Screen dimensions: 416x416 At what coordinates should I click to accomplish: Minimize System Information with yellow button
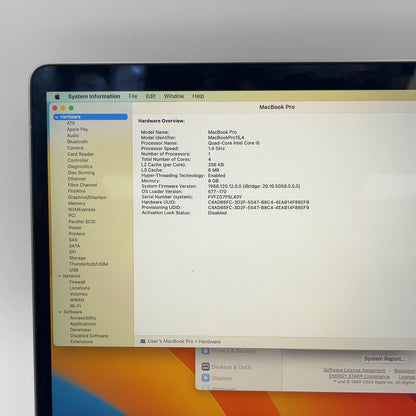(63, 108)
